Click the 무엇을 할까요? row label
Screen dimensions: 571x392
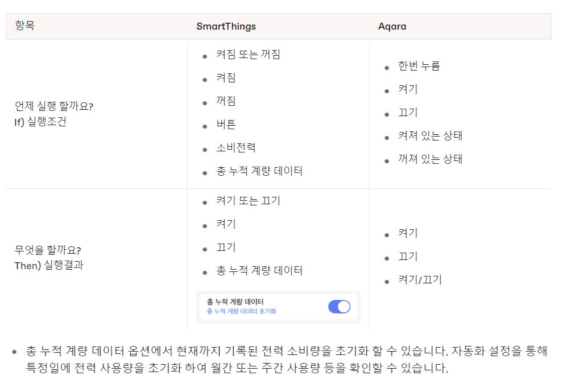pyautogui.click(x=48, y=250)
